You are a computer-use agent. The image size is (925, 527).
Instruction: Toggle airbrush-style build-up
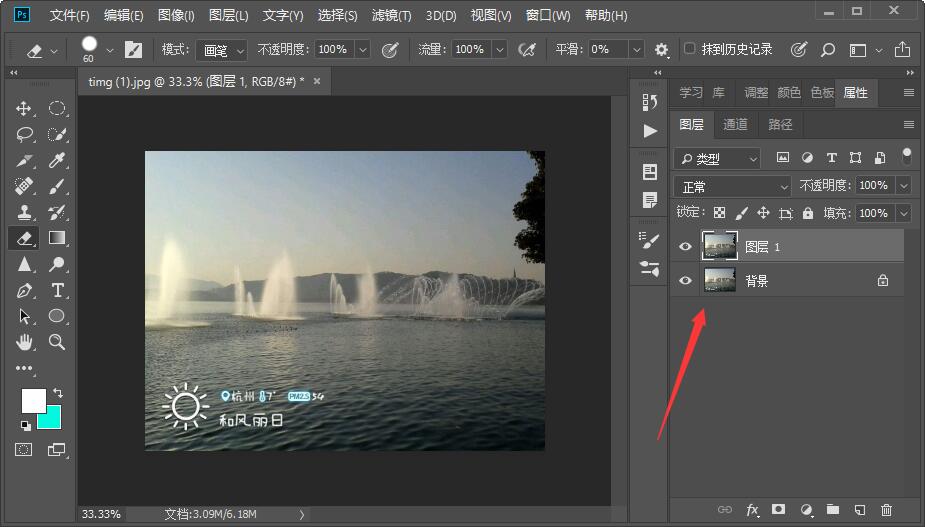click(527, 50)
